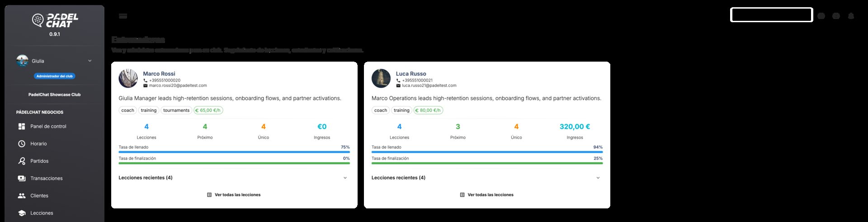Click the Partidos racket icon
This screenshot has height=222, width=868.
click(22, 161)
